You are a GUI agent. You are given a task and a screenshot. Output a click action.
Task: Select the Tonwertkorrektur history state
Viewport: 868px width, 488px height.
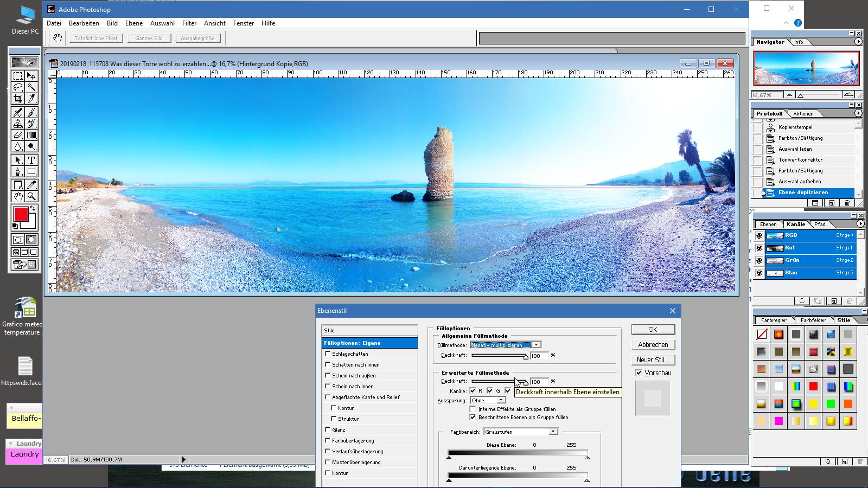click(800, 160)
